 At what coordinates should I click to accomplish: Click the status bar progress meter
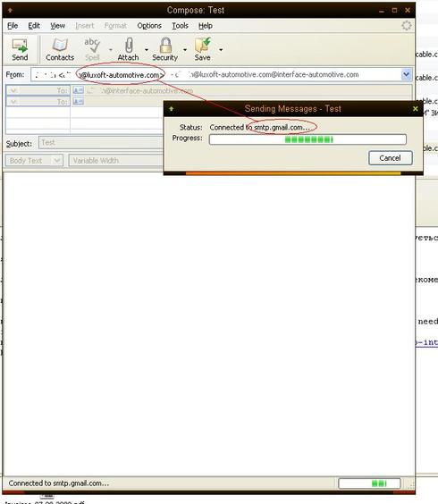pyautogui.click(x=369, y=483)
